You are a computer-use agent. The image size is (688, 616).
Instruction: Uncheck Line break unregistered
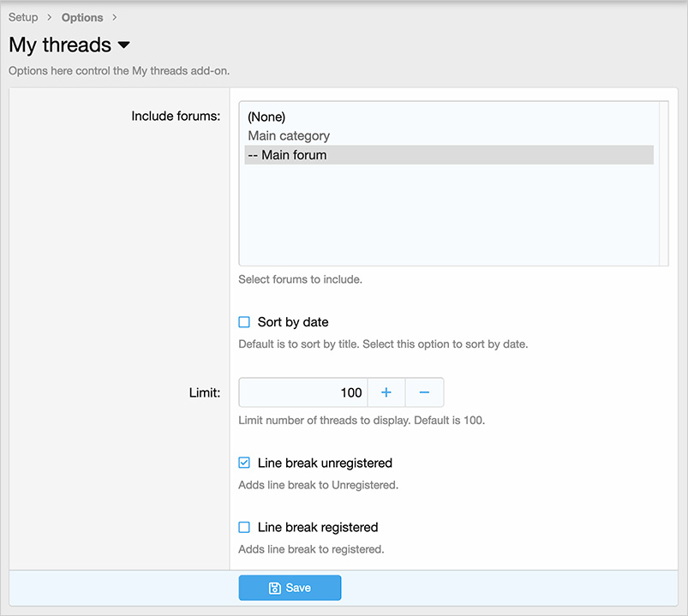tap(244, 463)
